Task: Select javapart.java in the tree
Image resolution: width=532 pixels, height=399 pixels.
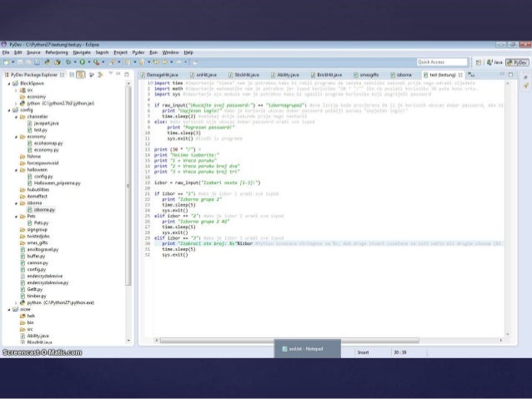Action: click(x=43, y=123)
